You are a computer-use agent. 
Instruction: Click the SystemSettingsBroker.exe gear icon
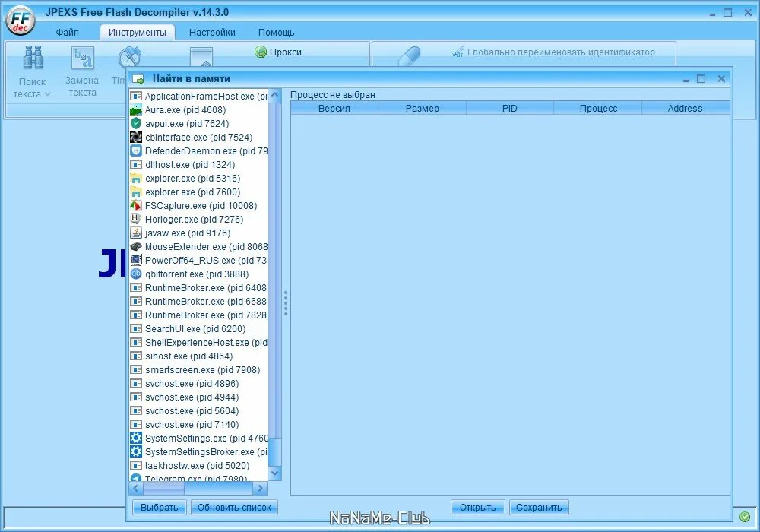[x=136, y=451]
